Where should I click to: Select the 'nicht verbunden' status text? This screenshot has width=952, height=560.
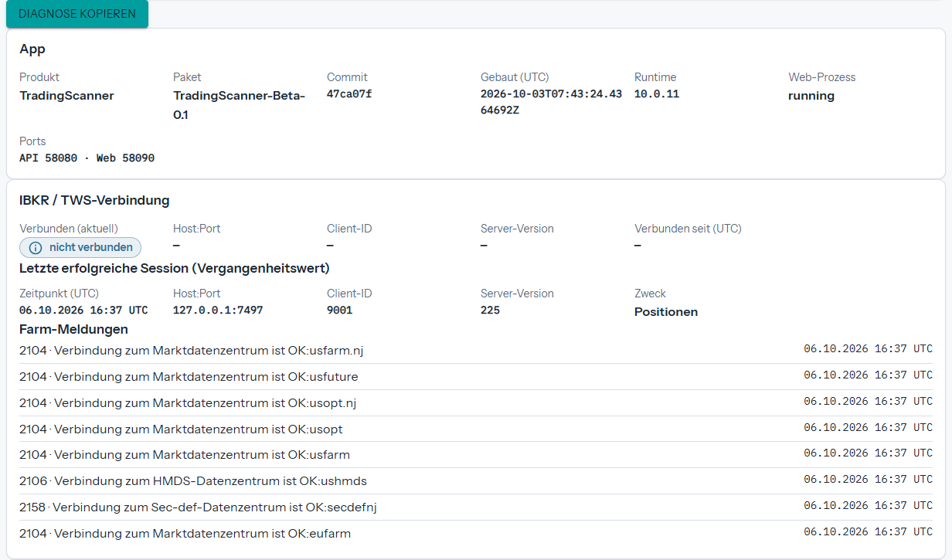[91, 247]
